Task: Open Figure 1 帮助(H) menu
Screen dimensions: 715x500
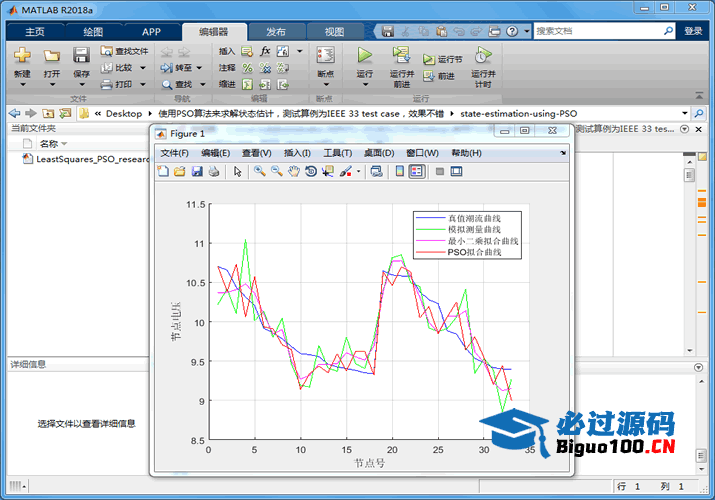Action: (466, 153)
